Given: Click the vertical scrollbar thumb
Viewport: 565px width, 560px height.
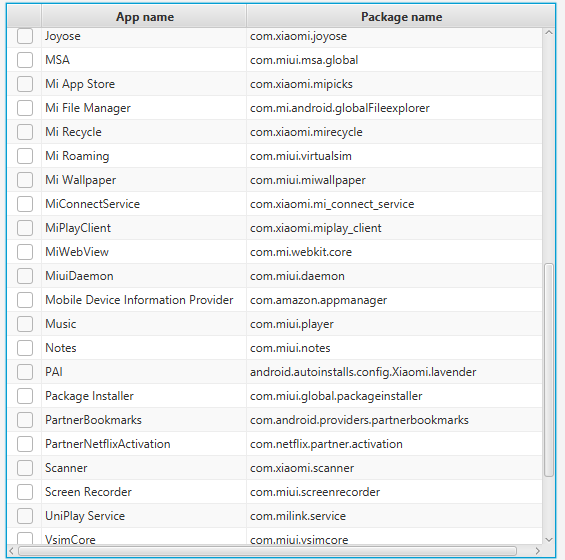Looking at the screenshot, I should coord(549,370).
